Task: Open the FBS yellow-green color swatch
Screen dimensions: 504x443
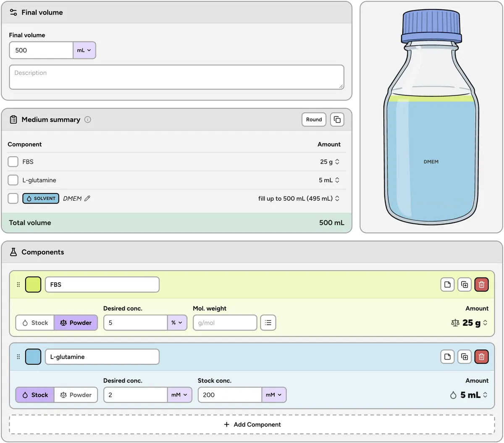Action: pos(33,285)
